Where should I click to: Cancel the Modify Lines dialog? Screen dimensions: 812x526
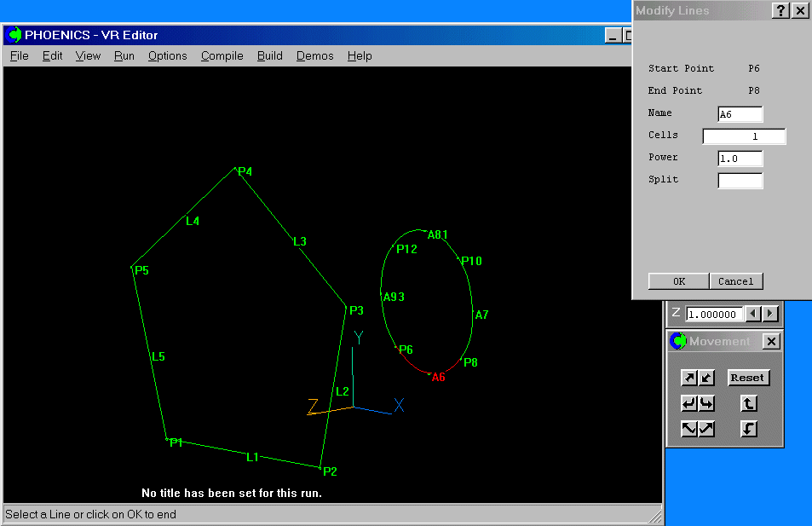point(735,280)
